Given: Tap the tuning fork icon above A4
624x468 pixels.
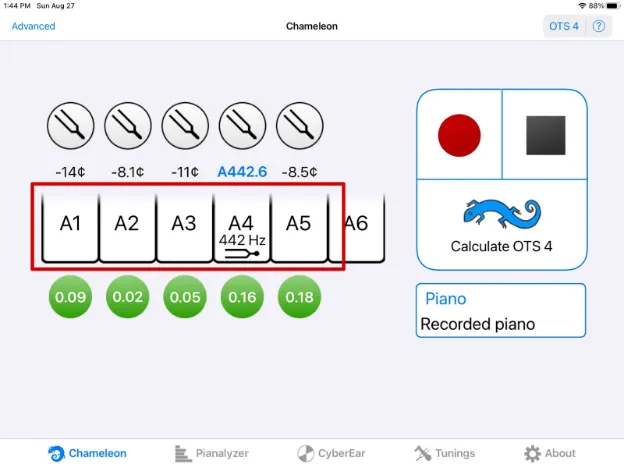Looking at the screenshot, I should tap(242, 126).
